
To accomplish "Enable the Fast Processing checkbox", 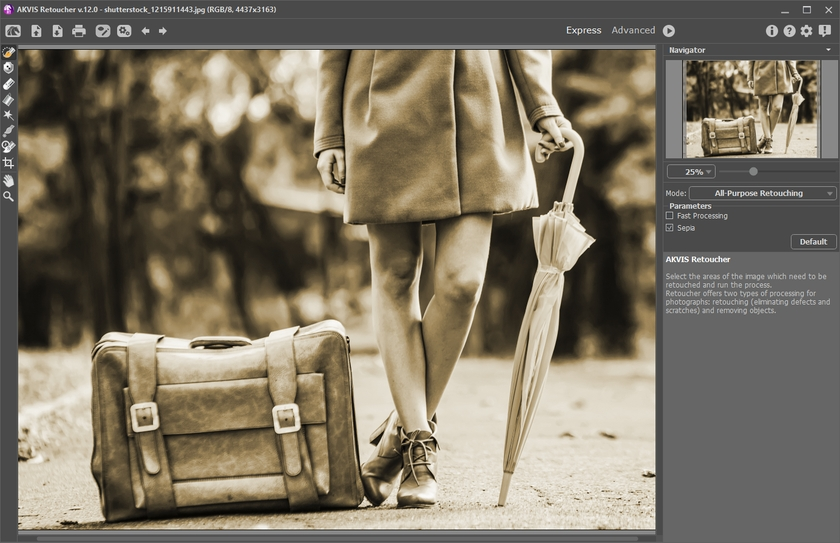I will click(670, 216).
